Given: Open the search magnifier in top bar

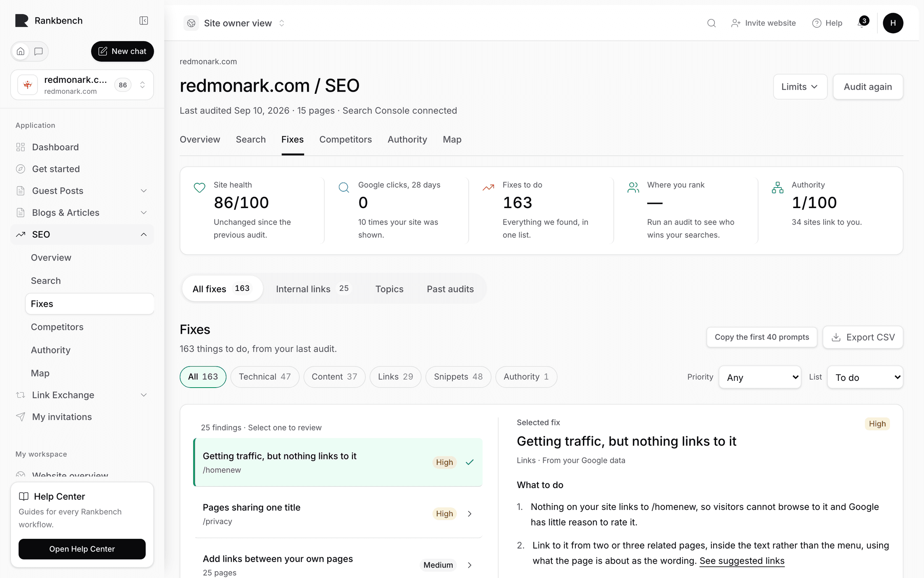Looking at the screenshot, I should pos(711,23).
